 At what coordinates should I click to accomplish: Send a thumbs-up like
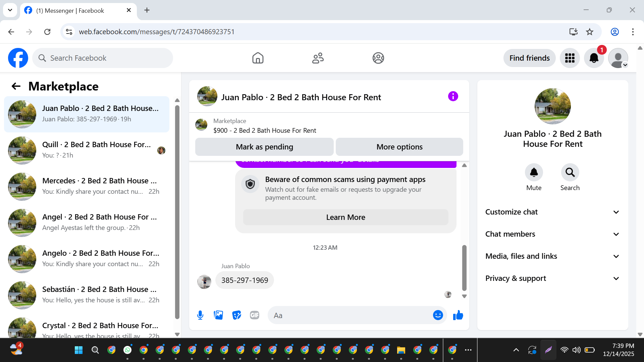(x=458, y=315)
